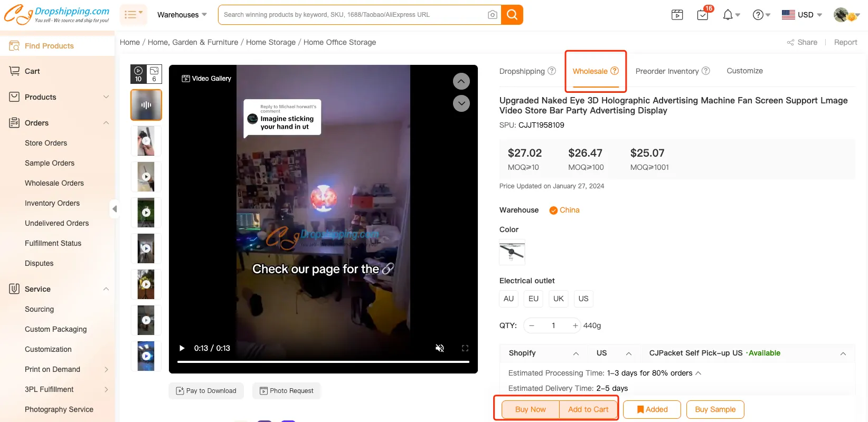Open the task list icon with badge 16
868x422 pixels.
click(703, 15)
